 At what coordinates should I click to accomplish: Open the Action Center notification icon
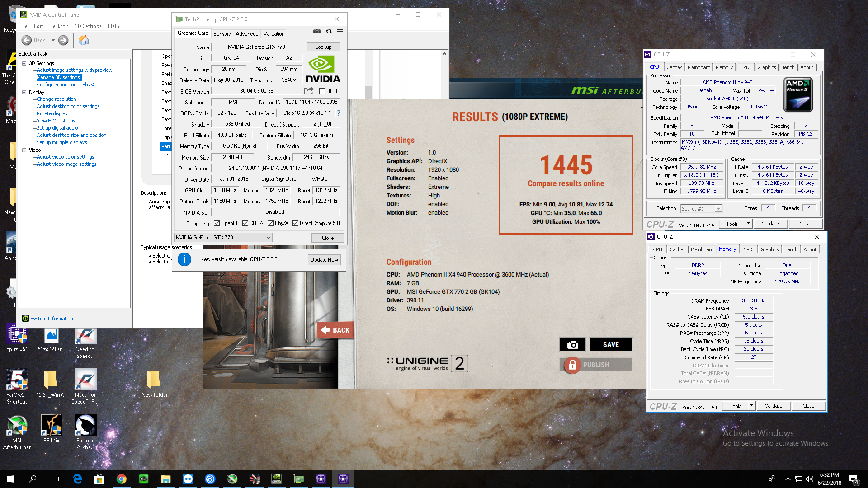click(854, 479)
